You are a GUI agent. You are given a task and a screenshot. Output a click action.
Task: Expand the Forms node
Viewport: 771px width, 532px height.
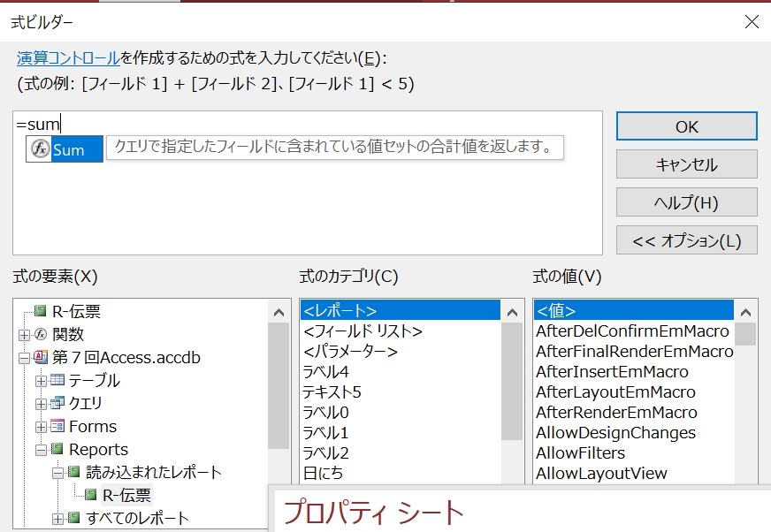coord(41,427)
